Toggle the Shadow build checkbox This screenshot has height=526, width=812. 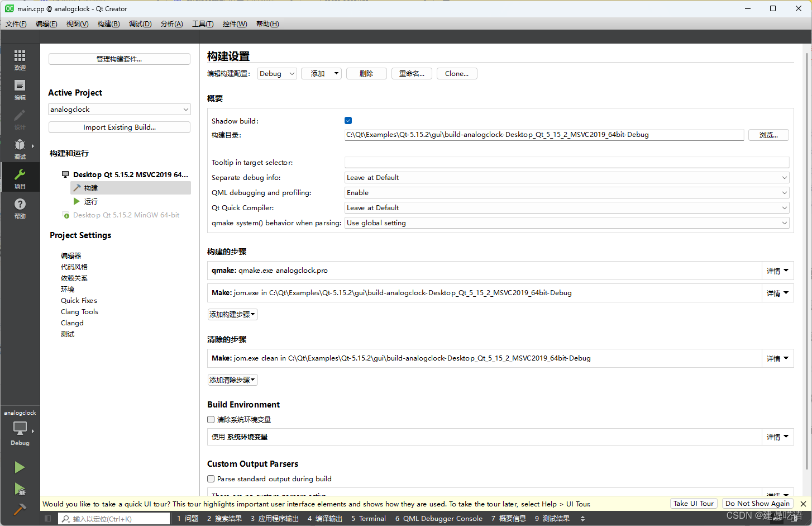348,121
